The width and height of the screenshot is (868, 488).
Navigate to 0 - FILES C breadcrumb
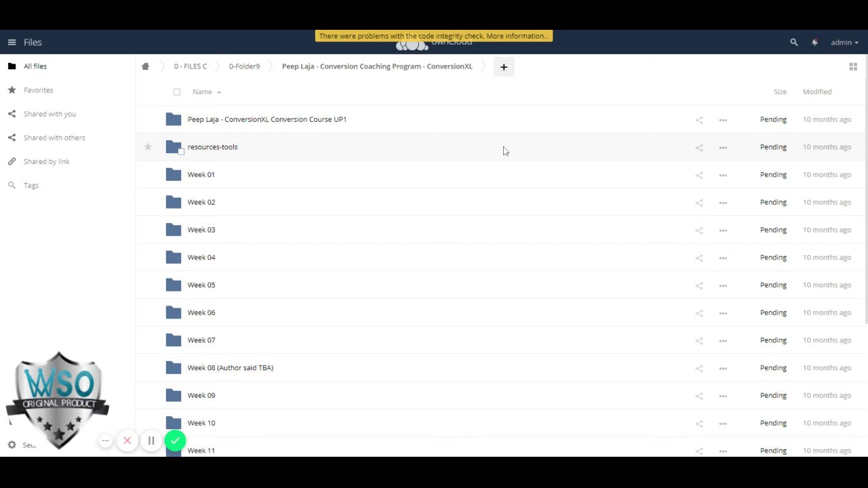click(x=190, y=66)
